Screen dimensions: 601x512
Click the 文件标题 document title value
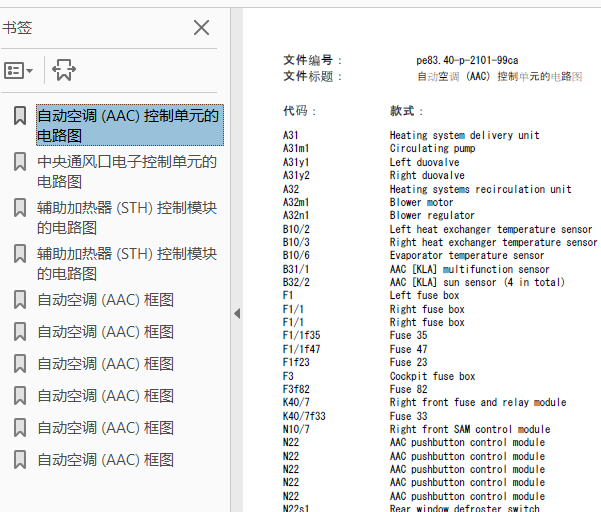(499, 76)
